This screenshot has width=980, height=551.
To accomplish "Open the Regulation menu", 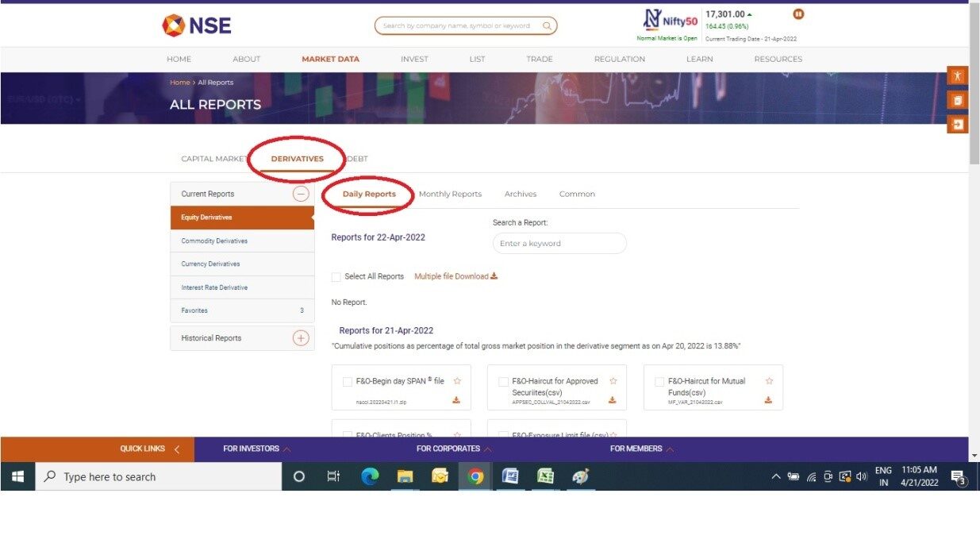I will (620, 60).
